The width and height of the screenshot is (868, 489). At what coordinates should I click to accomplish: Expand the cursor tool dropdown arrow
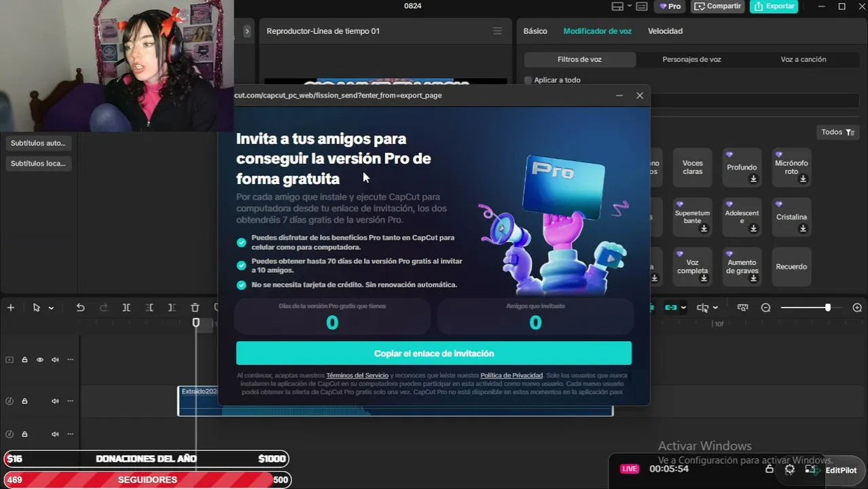tap(51, 308)
